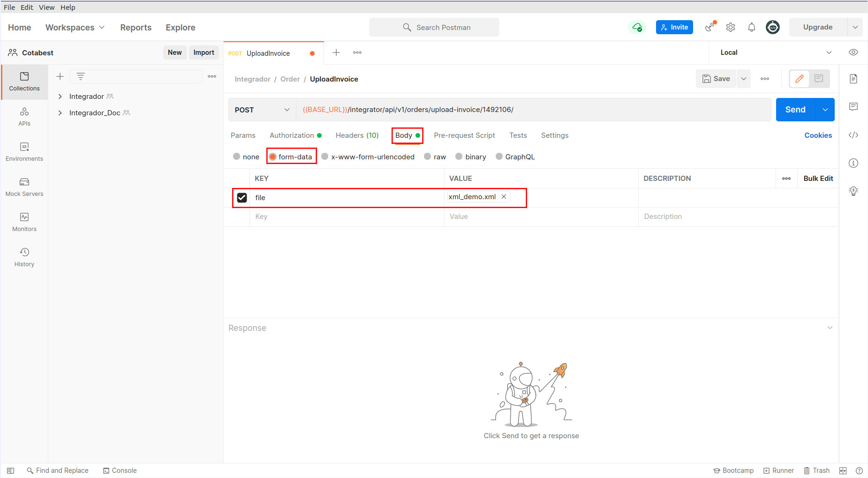Screen dimensions: 868x478
Task: Open the settings gear icon
Action: [x=731, y=27]
